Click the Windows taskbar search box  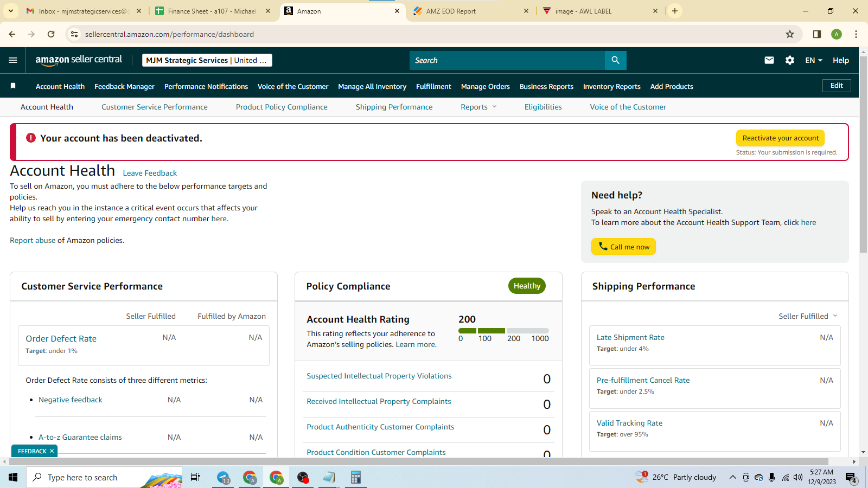point(104,477)
